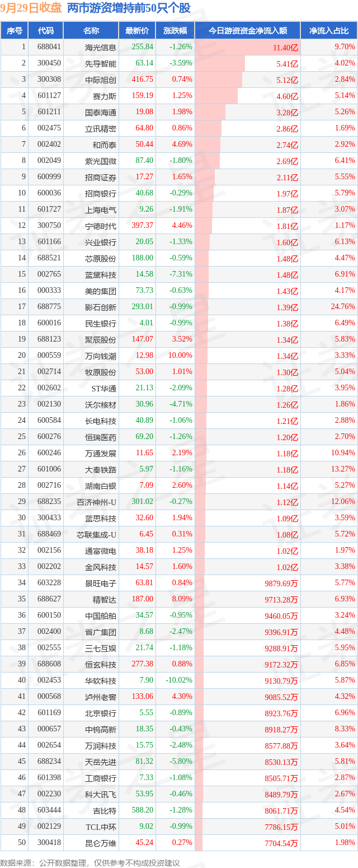Select stock name 三七互娱

[101, 648]
